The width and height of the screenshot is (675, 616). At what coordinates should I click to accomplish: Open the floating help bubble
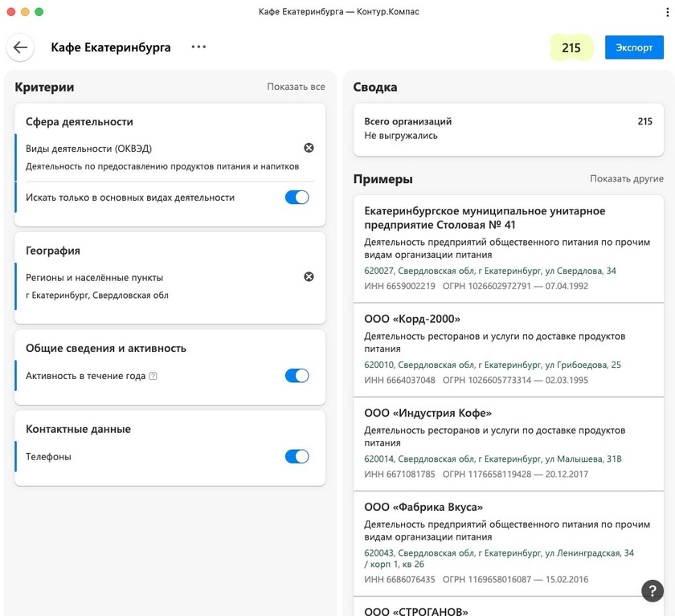tap(652, 590)
